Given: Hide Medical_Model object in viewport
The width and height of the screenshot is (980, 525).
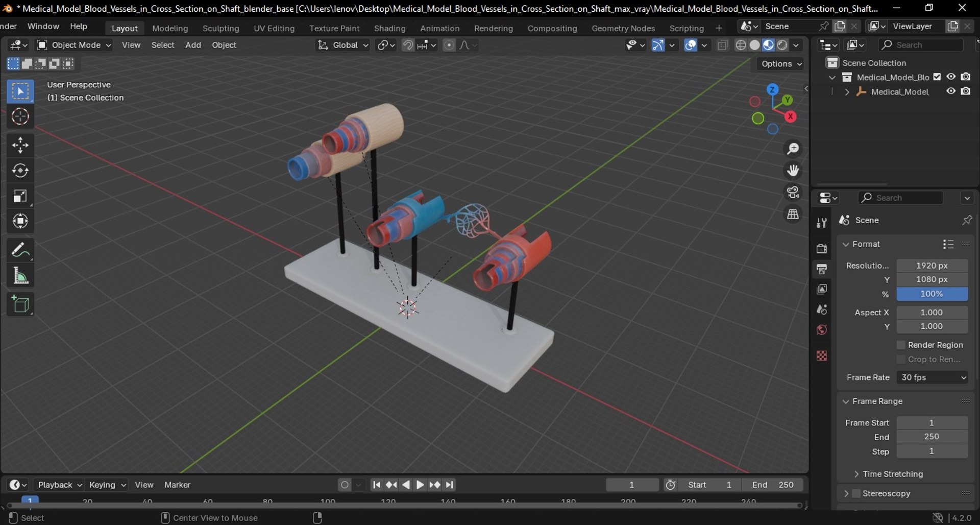Looking at the screenshot, I should 951,91.
